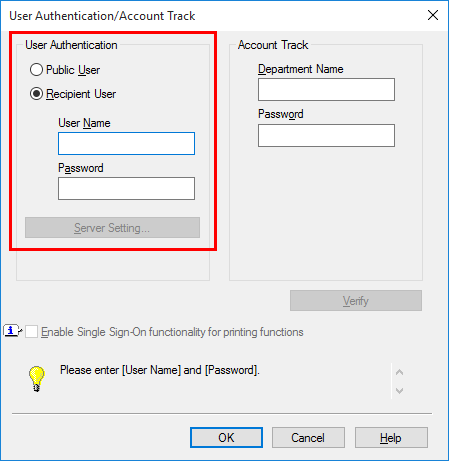This screenshot has height=461, width=449.
Task: Click the info icon beside Single Sign-On
Action: point(12,331)
